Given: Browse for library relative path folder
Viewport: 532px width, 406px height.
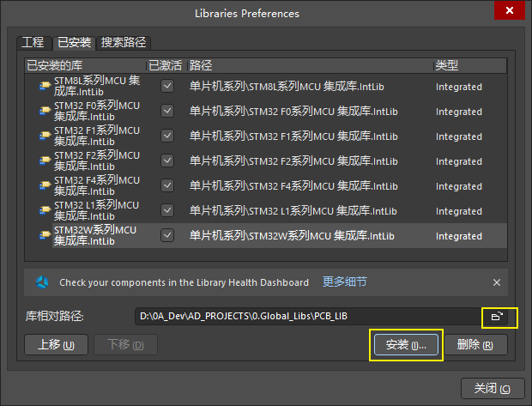Looking at the screenshot, I should click(498, 317).
